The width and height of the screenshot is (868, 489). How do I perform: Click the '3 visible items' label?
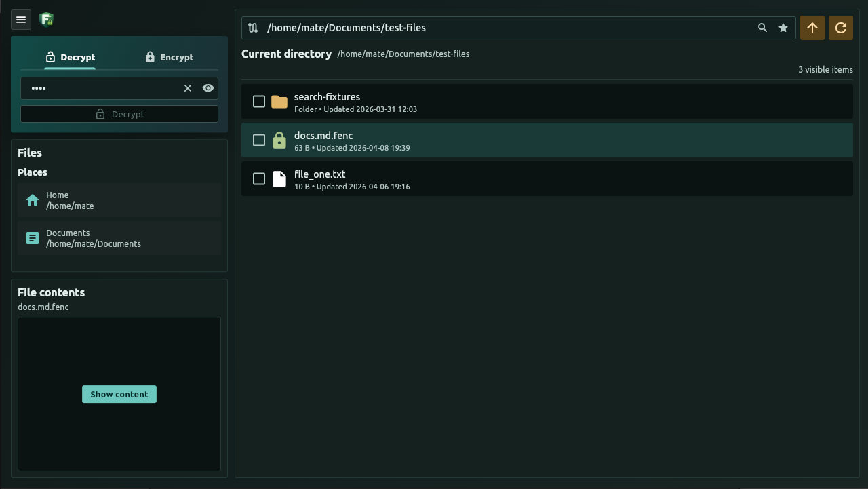(825, 70)
